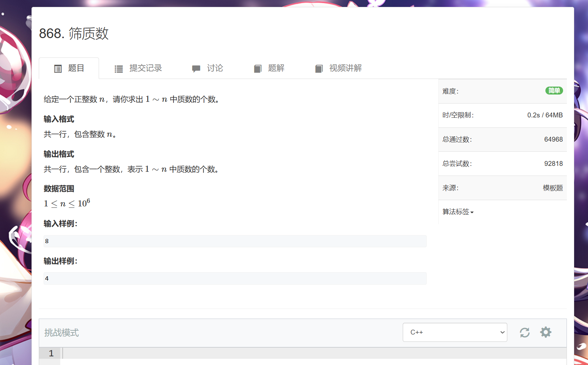Viewport: 588px width, 365px height.
Task: Click the book icon beside 视频讲解
Action: point(319,69)
